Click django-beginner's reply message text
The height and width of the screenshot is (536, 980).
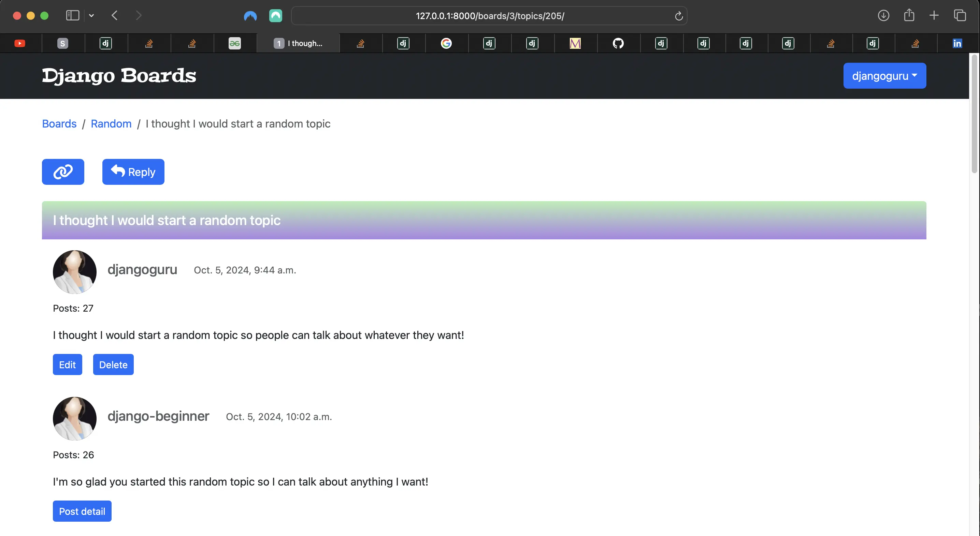click(241, 482)
